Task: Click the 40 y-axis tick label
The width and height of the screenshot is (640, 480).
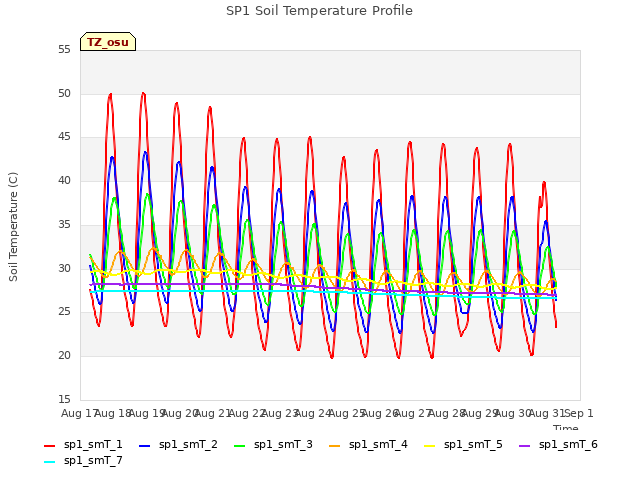Action: tap(64, 180)
